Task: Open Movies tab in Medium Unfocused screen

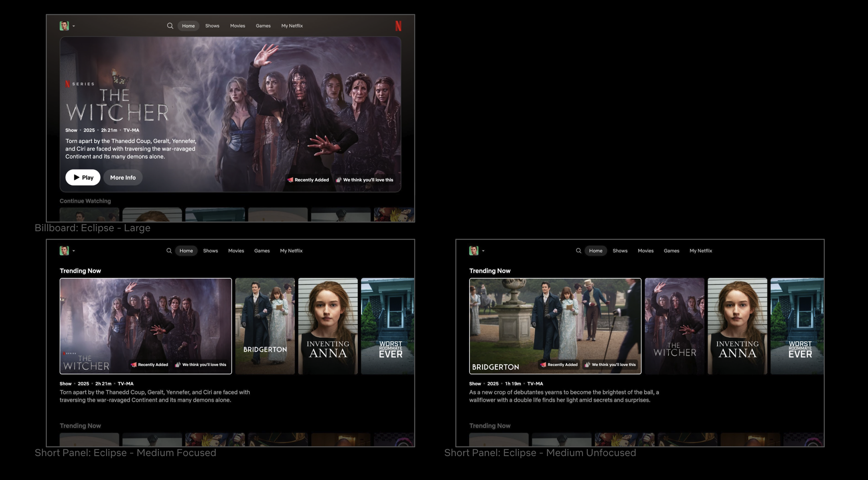Action: click(x=645, y=251)
